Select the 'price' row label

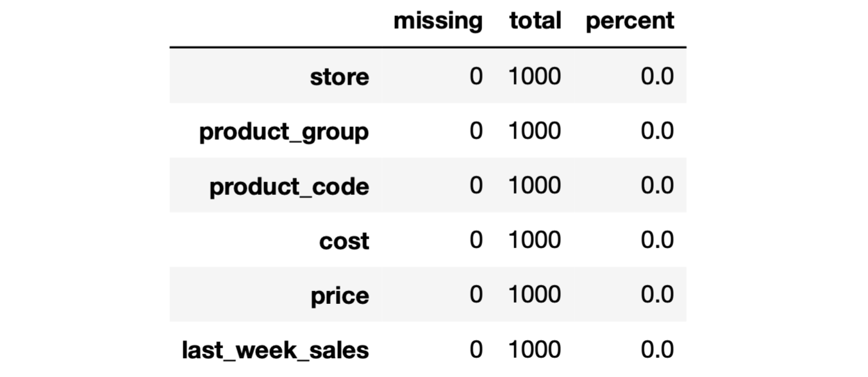coord(340,296)
